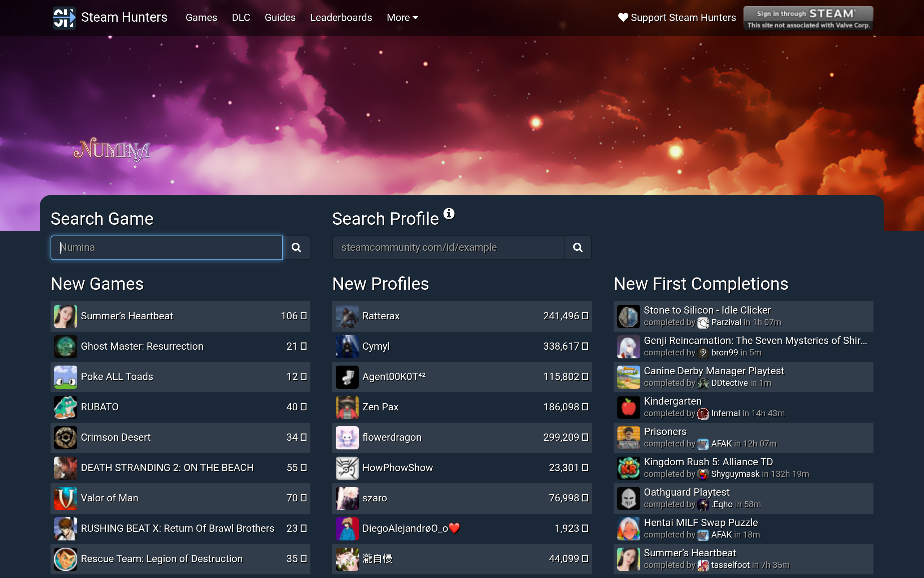
Task: Open DiegoAlejandrøO_o profile row
Action: point(462,529)
